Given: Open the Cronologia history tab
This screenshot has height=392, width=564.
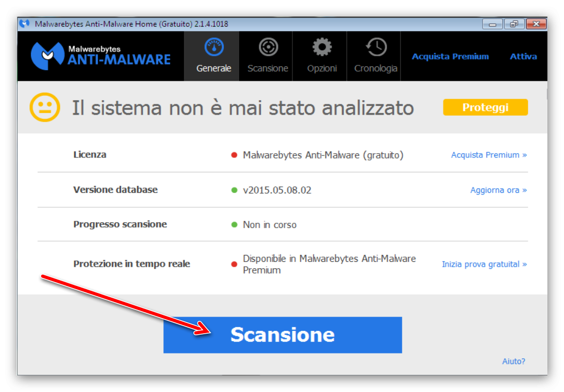Looking at the screenshot, I should click(x=374, y=56).
